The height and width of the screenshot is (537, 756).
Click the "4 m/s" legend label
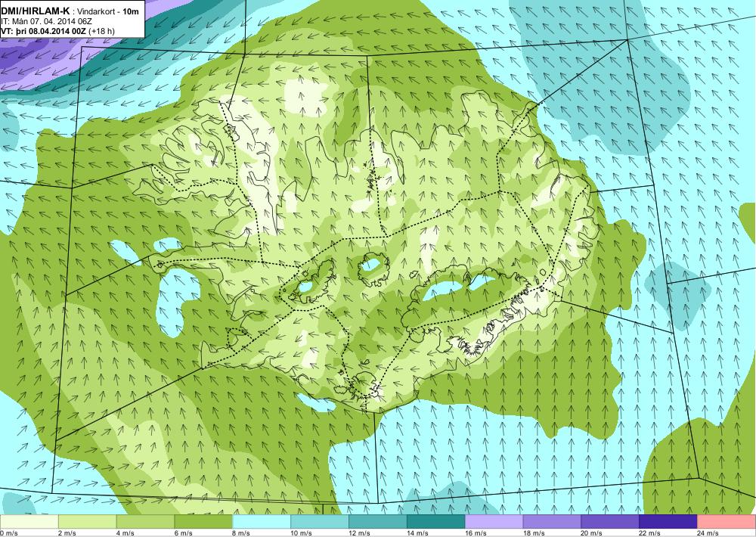pos(125,533)
